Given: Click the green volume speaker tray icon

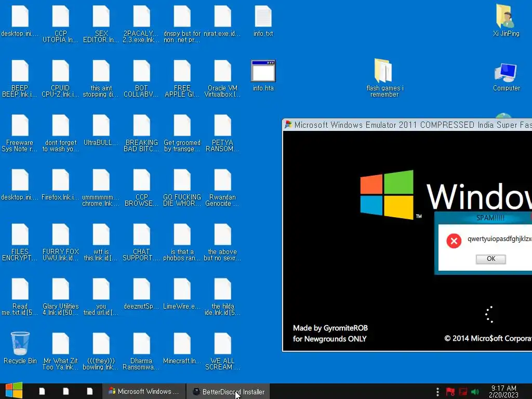Looking at the screenshot, I should tap(475, 392).
